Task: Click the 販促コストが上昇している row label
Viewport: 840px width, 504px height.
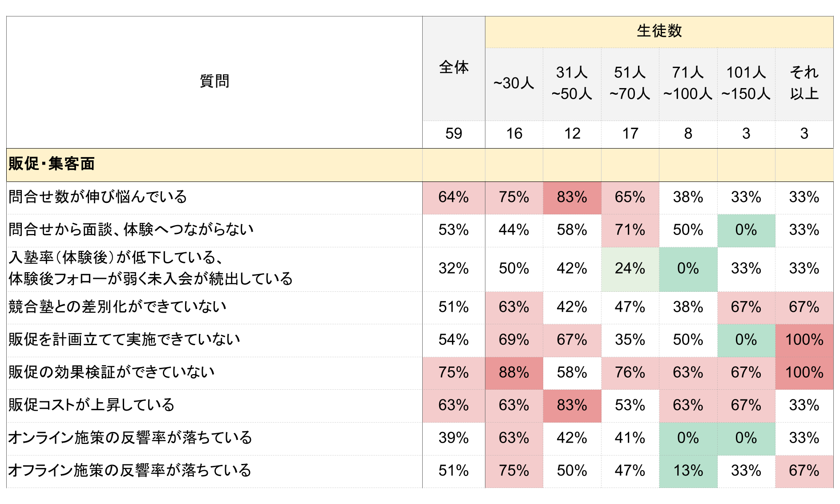Action: tap(92, 405)
